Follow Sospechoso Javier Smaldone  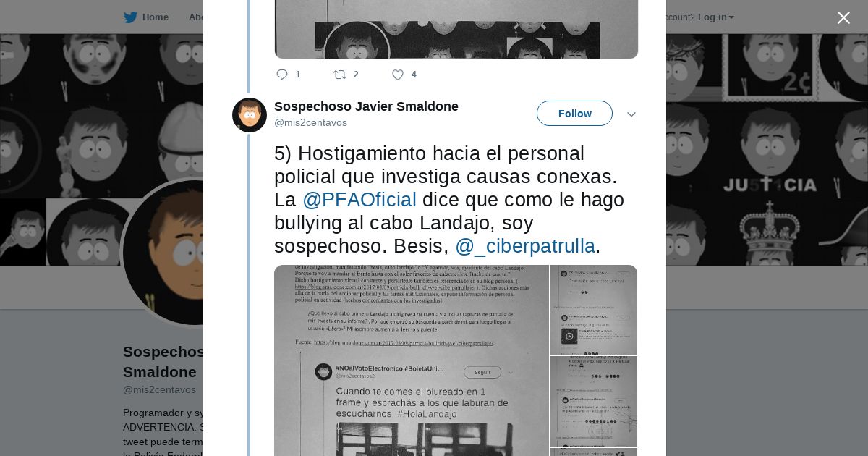[574, 114]
